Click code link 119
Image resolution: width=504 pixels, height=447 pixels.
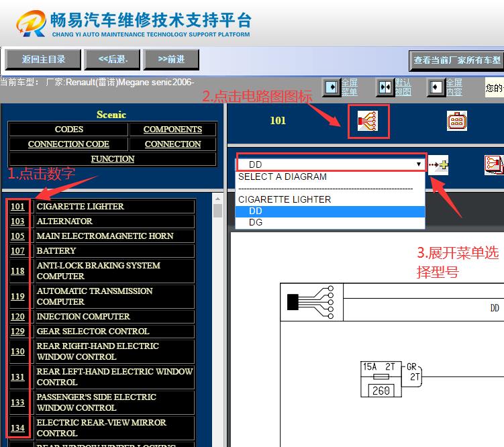point(17,296)
